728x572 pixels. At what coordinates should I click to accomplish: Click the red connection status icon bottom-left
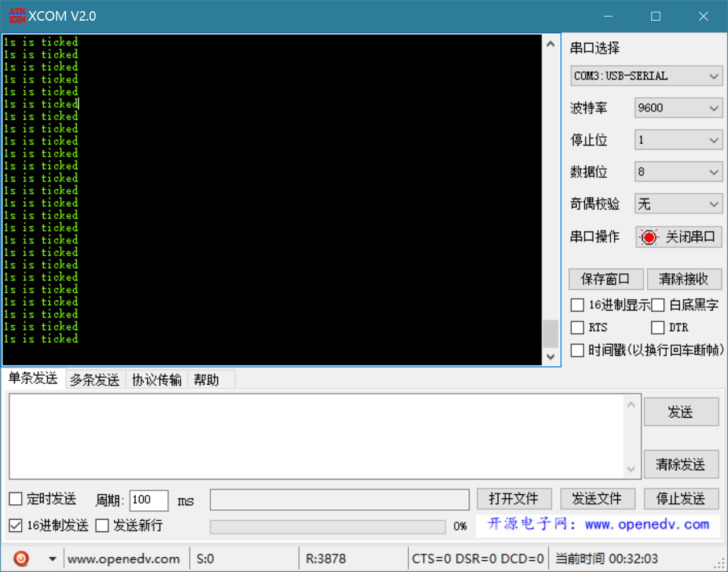coord(21,558)
